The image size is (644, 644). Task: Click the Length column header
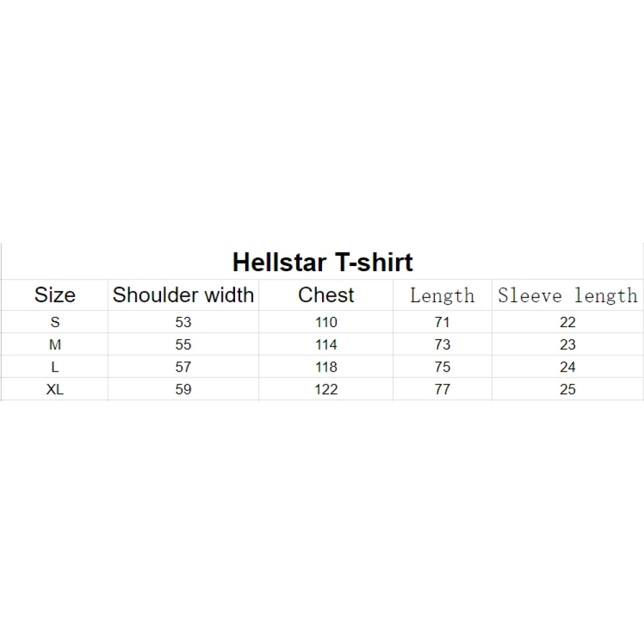(442, 295)
